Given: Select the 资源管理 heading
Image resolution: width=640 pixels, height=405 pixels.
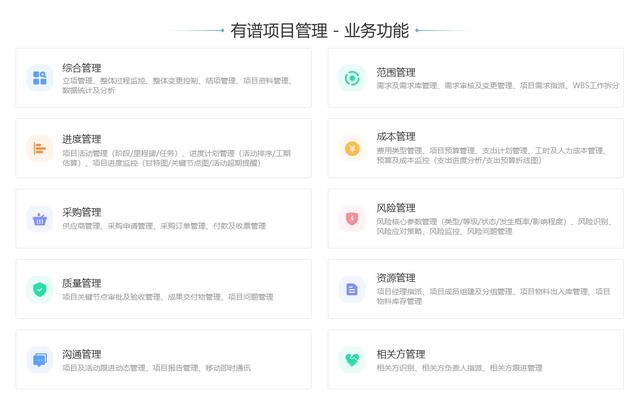Looking at the screenshot, I should [396, 278].
